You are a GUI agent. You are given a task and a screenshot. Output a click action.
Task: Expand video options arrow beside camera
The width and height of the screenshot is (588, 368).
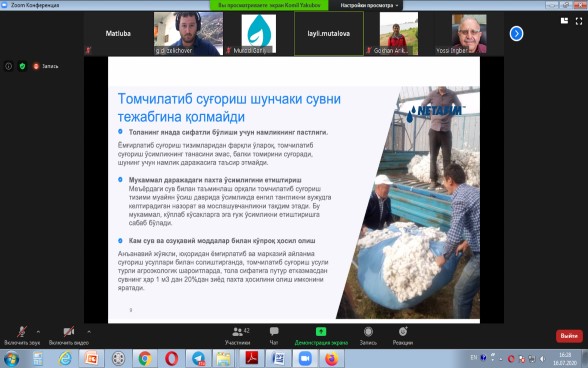pyautogui.click(x=89, y=332)
